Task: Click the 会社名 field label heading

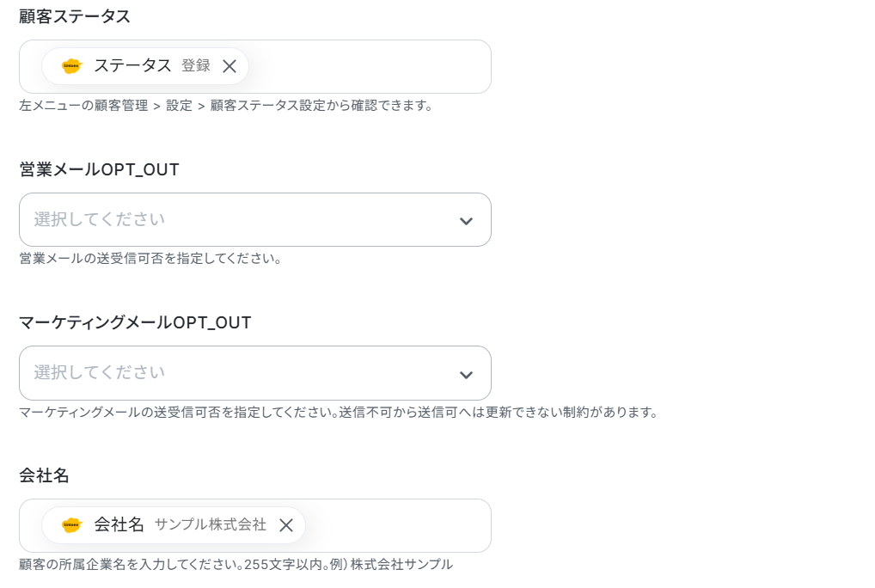Action: (44, 475)
